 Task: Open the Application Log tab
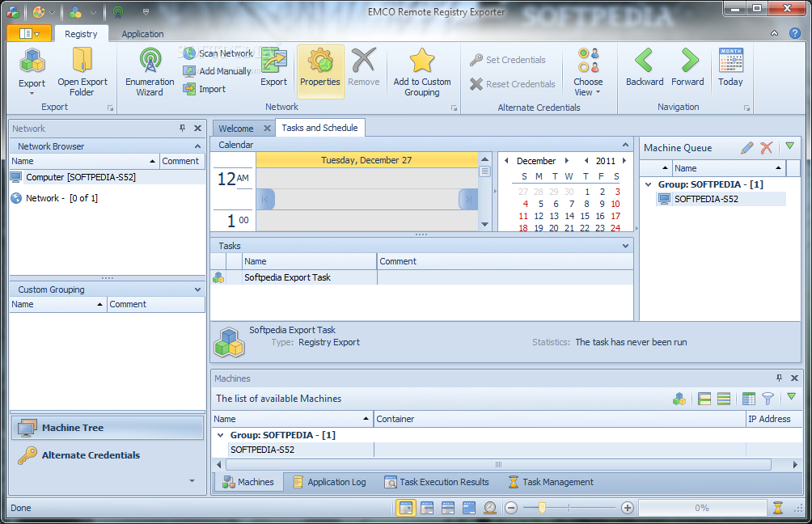[x=329, y=482]
